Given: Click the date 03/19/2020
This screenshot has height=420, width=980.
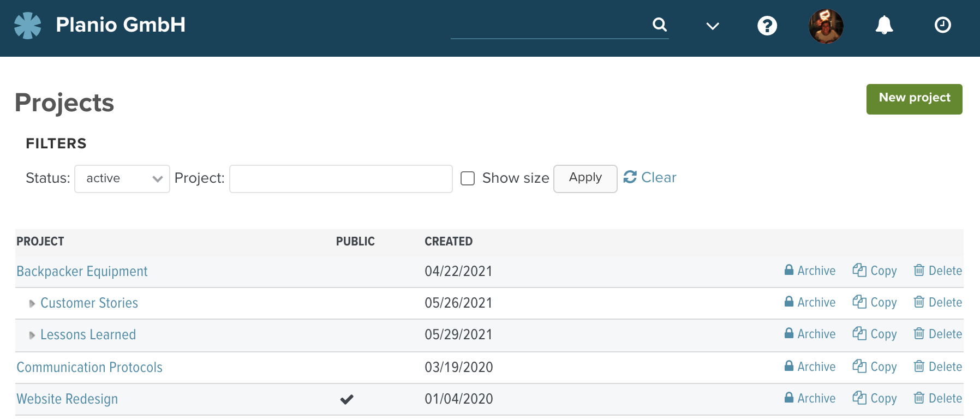Looking at the screenshot, I should click(x=459, y=367).
